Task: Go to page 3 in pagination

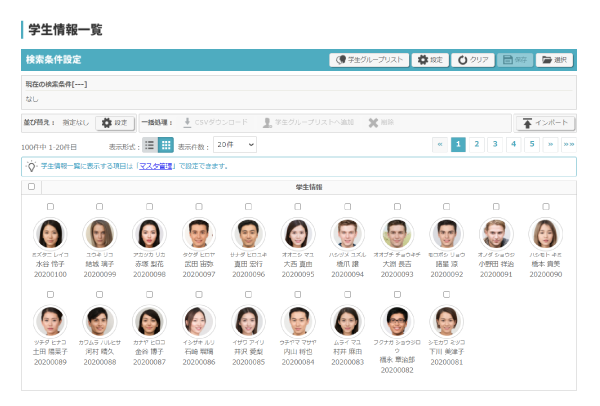Action: pyautogui.click(x=495, y=145)
